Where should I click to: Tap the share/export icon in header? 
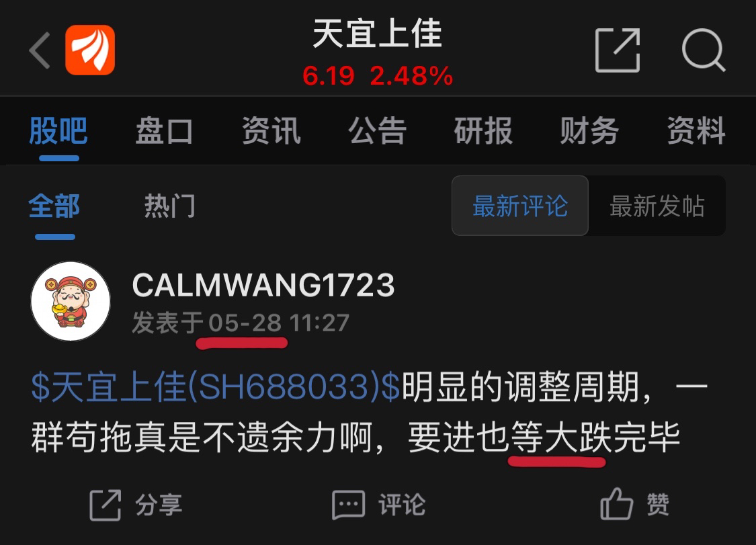coord(618,50)
